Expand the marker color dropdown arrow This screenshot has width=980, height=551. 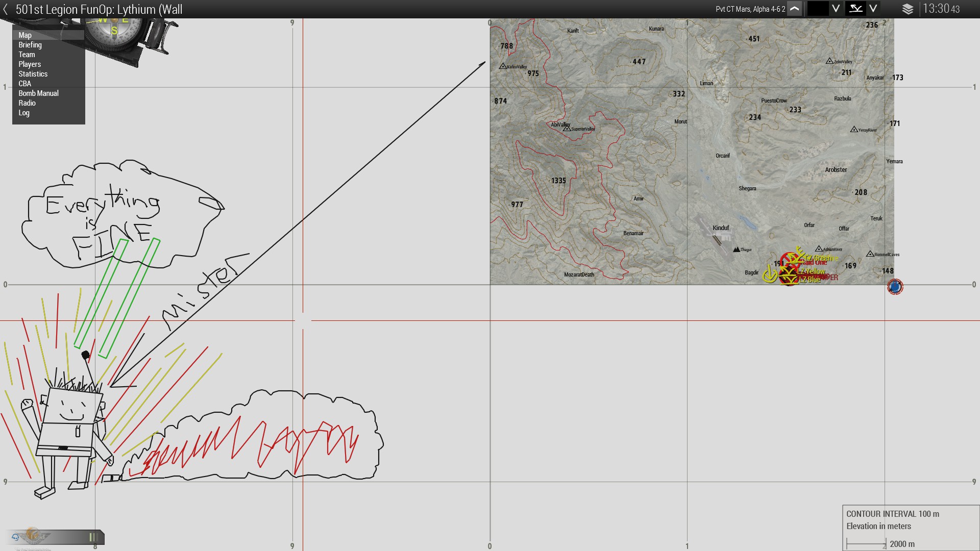click(836, 9)
